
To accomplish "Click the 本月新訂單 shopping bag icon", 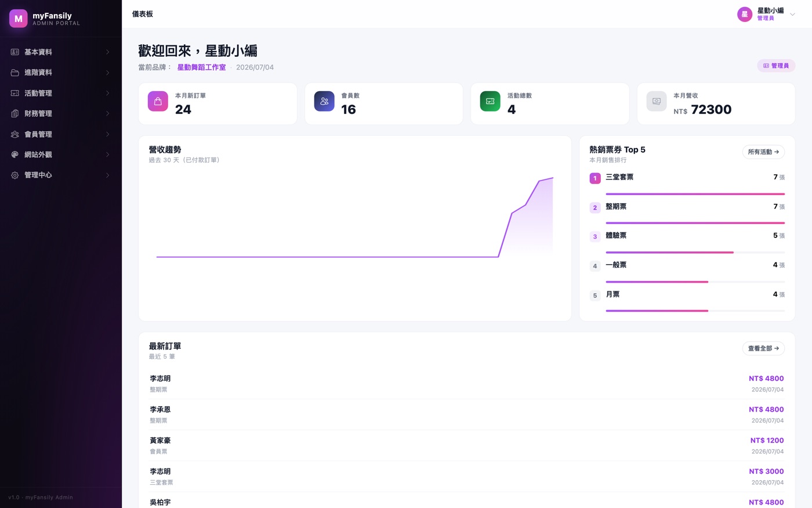I will coord(158,101).
